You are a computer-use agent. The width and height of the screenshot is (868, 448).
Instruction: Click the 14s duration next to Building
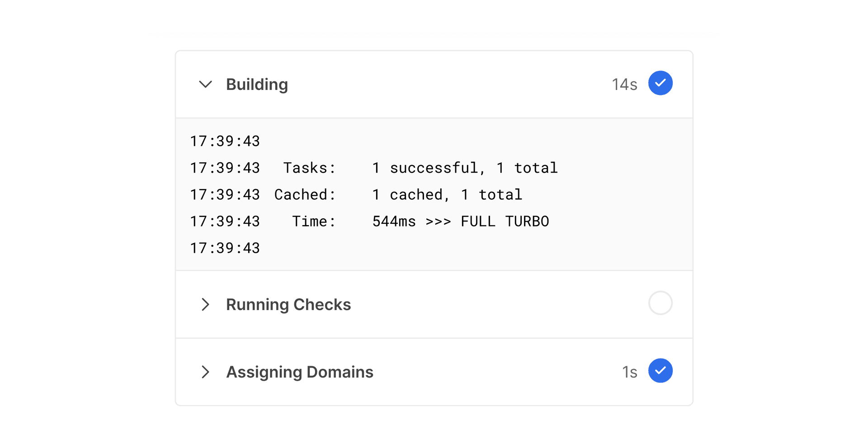click(x=624, y=83)
